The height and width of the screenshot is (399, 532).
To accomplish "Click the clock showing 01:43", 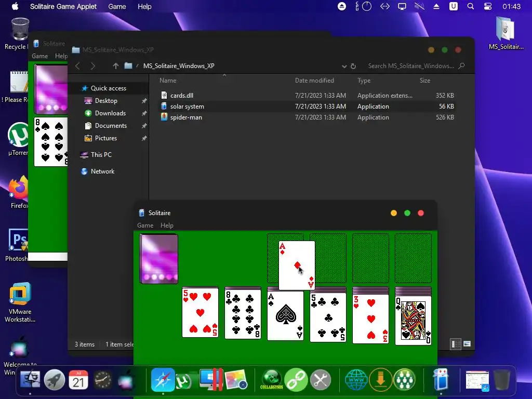I will point(511,6).
